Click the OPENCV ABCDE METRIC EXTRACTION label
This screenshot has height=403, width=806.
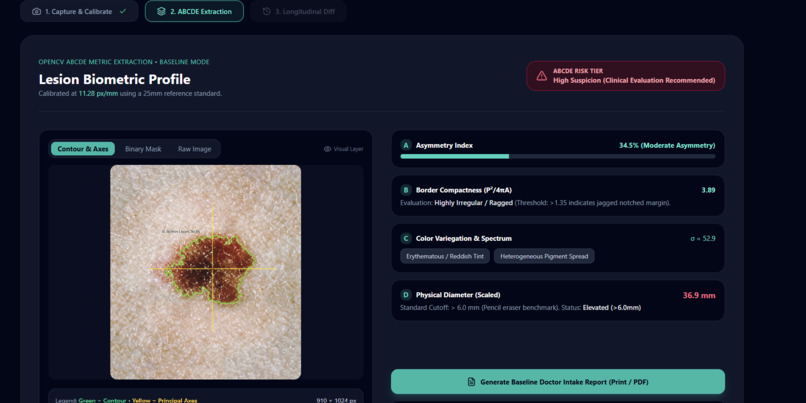(124, 62)
